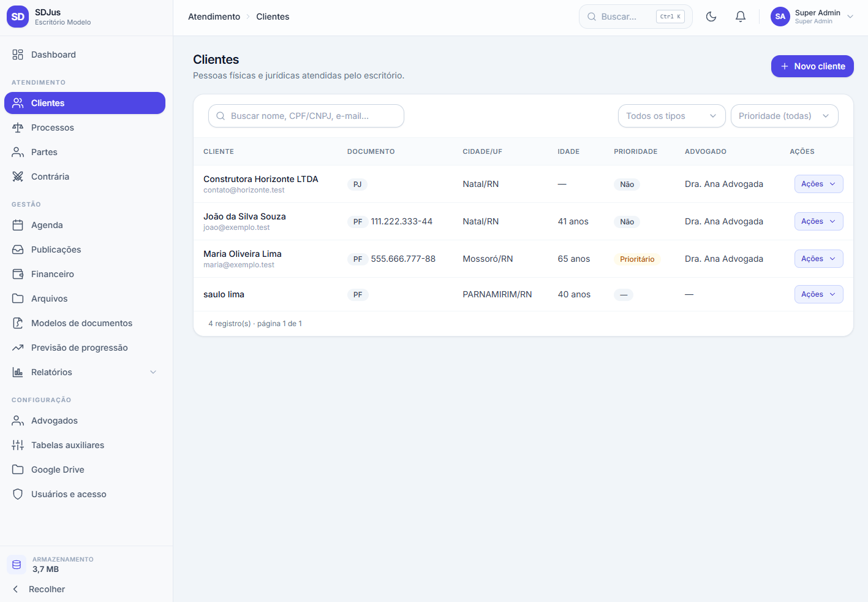Click the PARNAMIRIM/RN city cell
The image size is (868, 602).
[497, 294]
